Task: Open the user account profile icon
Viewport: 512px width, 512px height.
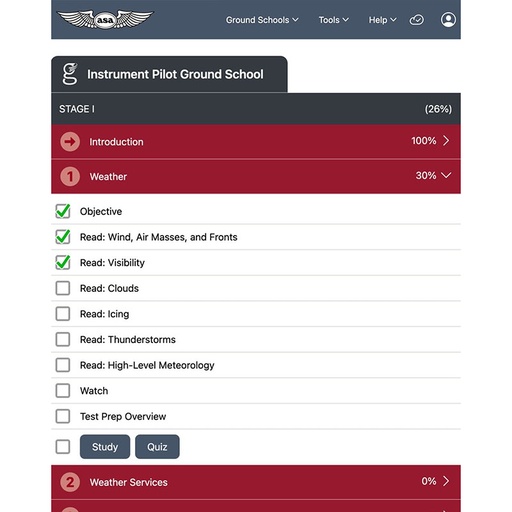Action: 448,20
